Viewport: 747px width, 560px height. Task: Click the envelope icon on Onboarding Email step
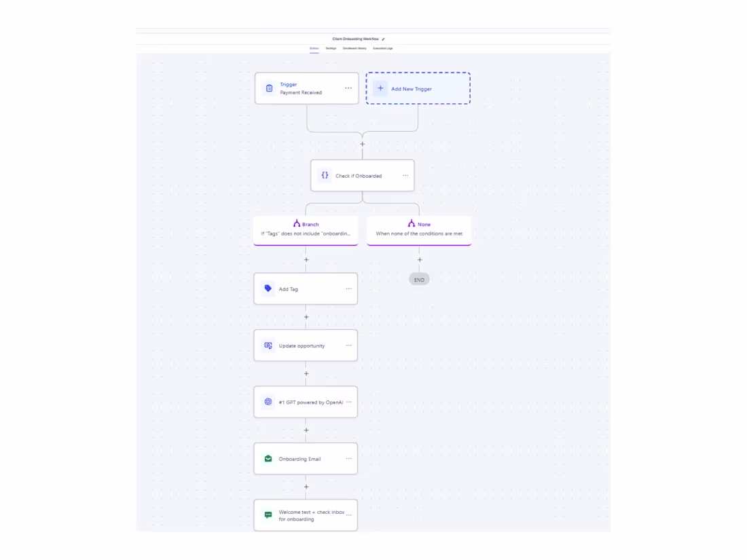click(268, 458)
